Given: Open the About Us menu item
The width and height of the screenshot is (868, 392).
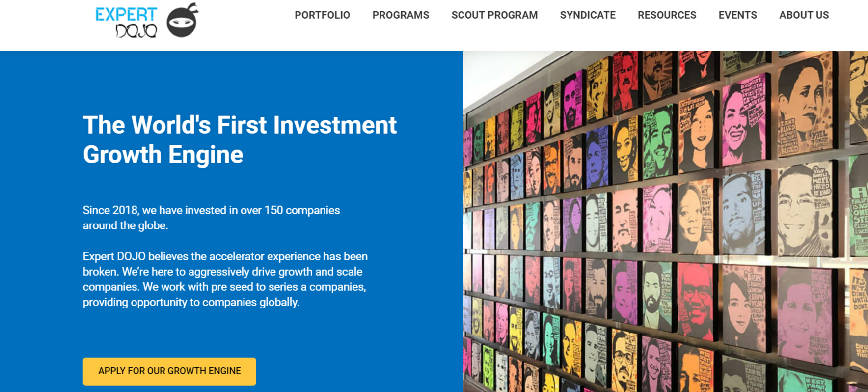Looking at the screenshot, I should (804, 15).
